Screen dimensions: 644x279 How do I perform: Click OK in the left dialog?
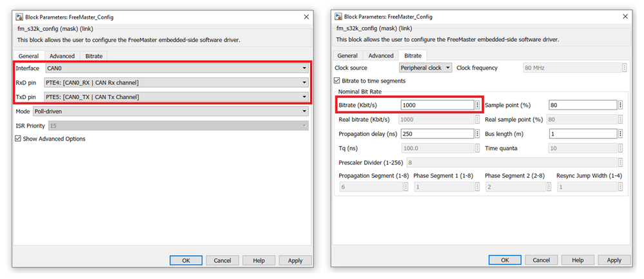coord(186,260)
